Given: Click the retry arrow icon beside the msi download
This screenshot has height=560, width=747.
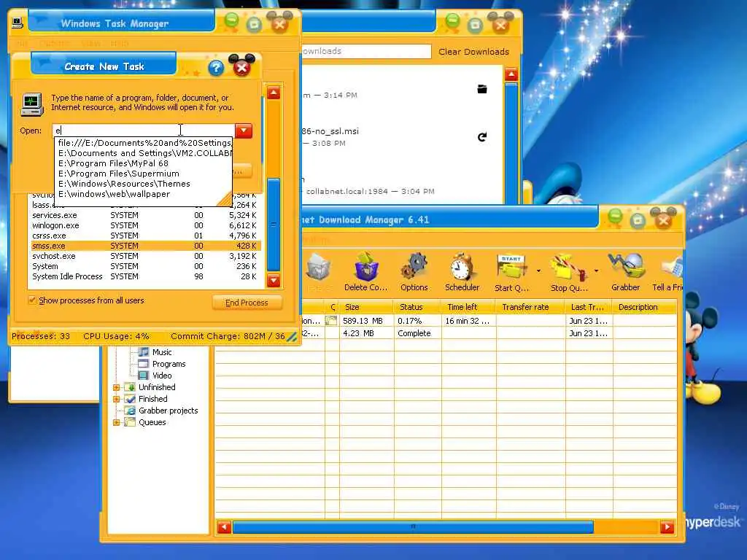Looking at the screenshot, I should (x=482, y=137).
